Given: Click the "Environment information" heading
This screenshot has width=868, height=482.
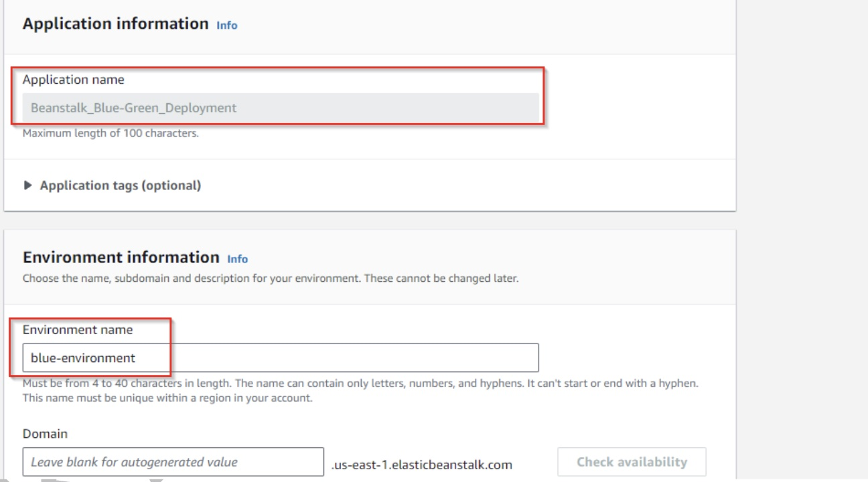Looking at the screenshot, I should point(121,258).
